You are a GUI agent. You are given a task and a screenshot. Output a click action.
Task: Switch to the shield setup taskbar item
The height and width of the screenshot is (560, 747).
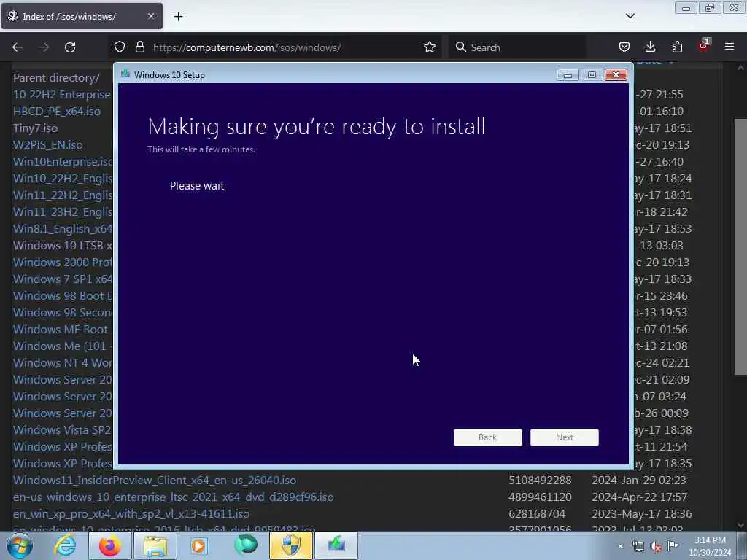click(x=290, y=545)
